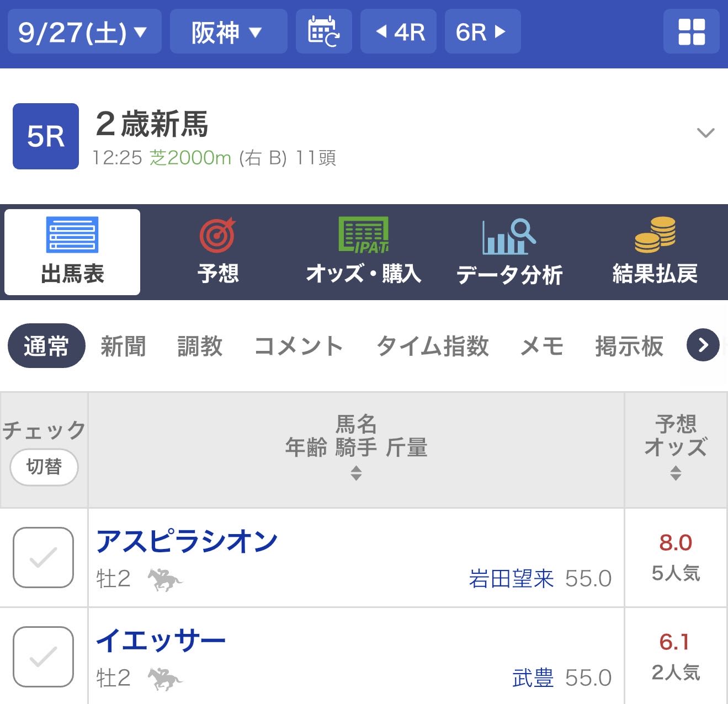The height and width of the screenshot is (704, 728).
Task: Switch to the 調教 tab
Action: 200,346
